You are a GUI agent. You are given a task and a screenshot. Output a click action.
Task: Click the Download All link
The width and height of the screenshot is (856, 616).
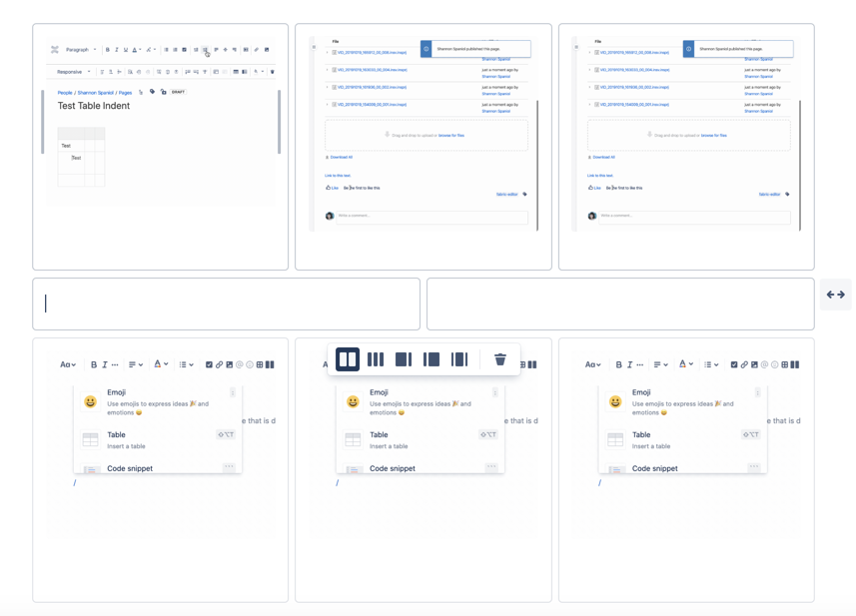pyautogui.click(x=340, y=157)
